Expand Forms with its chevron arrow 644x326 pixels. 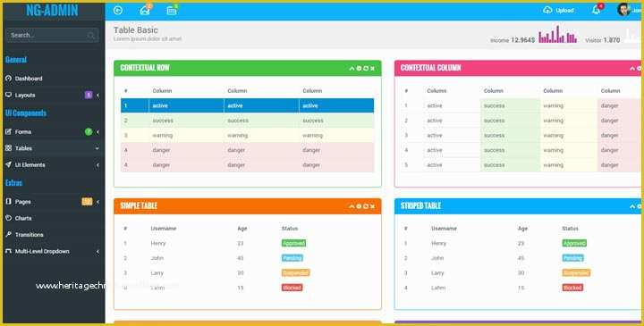pyautogui.click(x=97, y=132)
